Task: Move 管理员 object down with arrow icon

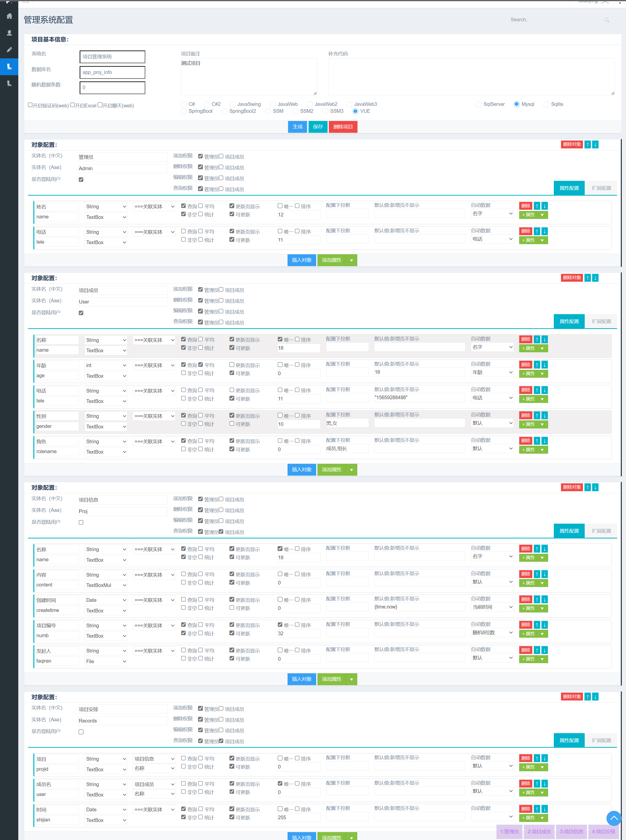Action: coord(595,144)
